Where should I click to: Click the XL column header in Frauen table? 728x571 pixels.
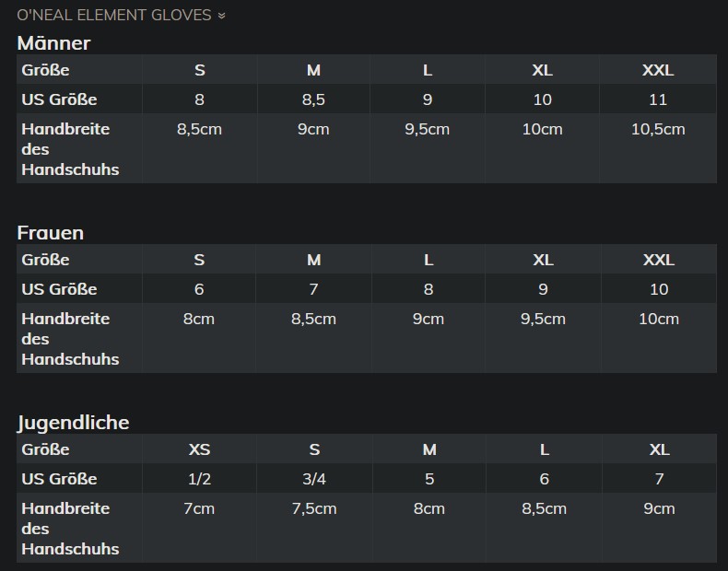click(543, 260)
